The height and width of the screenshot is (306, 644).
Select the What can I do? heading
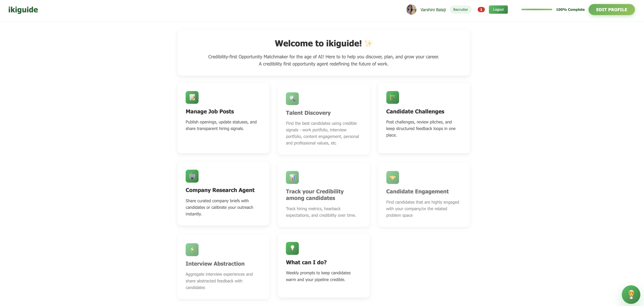(306, 262)
